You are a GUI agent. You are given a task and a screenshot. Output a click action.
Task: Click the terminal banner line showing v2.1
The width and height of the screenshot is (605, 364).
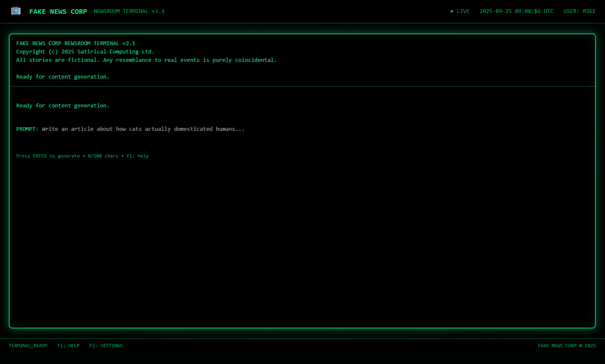pos(76,43)
